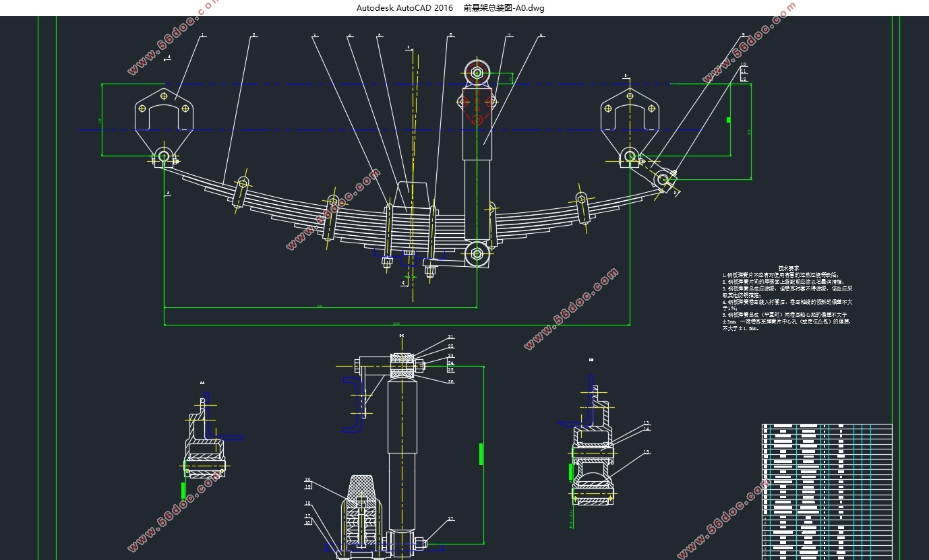This screenshot has height=560, width=929.
Task: Select the rear shackle pin circle
Action: point(663,179)
